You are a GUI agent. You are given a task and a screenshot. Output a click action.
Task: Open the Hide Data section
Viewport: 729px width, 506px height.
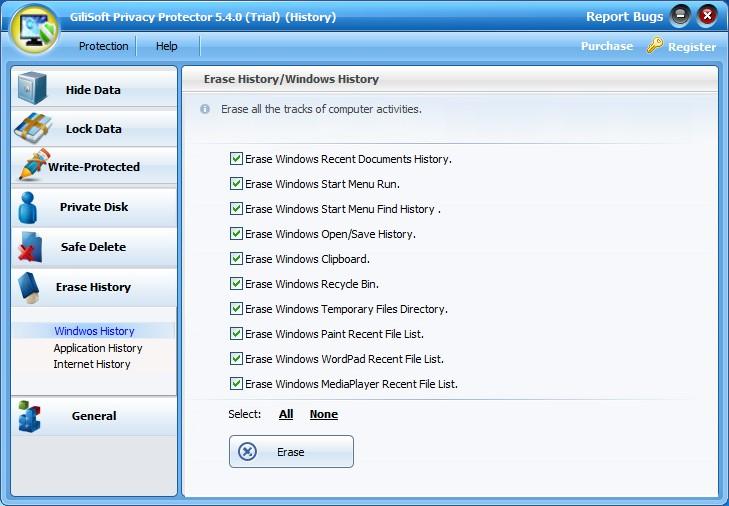click(94, 88)
